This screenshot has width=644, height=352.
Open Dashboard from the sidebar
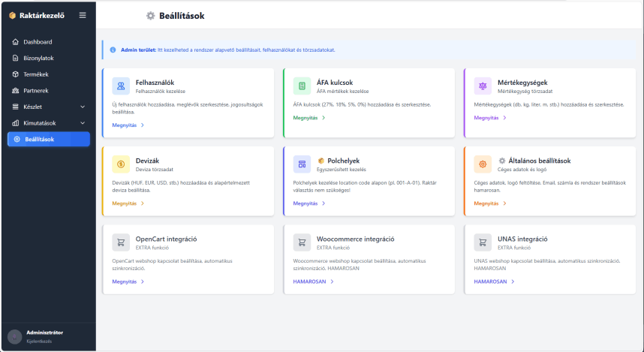coord(38,42)
